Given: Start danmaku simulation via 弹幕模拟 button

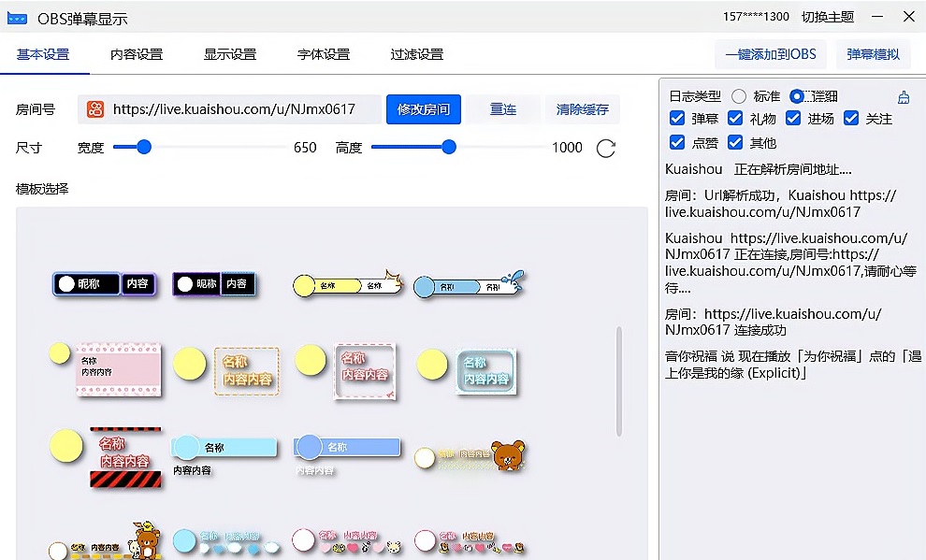Looking at the screenshot, I should pos(873,53).
